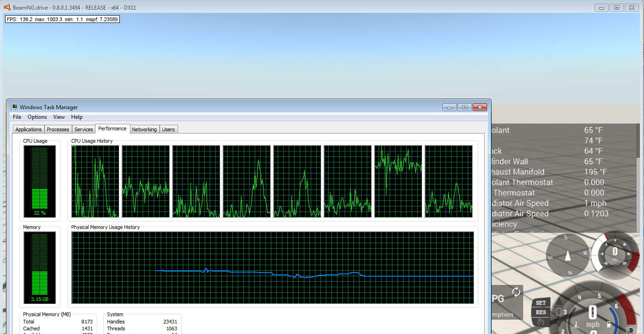Click the first CPU core usage history graph

(95, 181)
